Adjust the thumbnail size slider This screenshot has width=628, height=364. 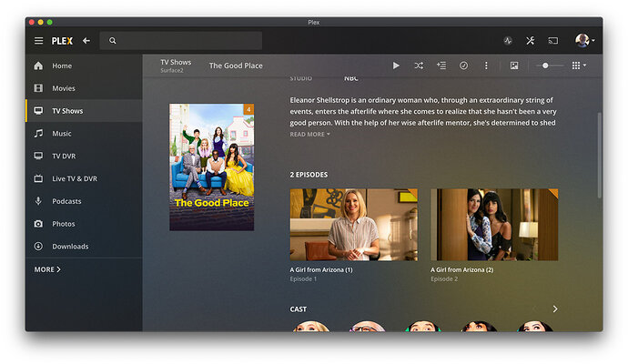(550, 66)
